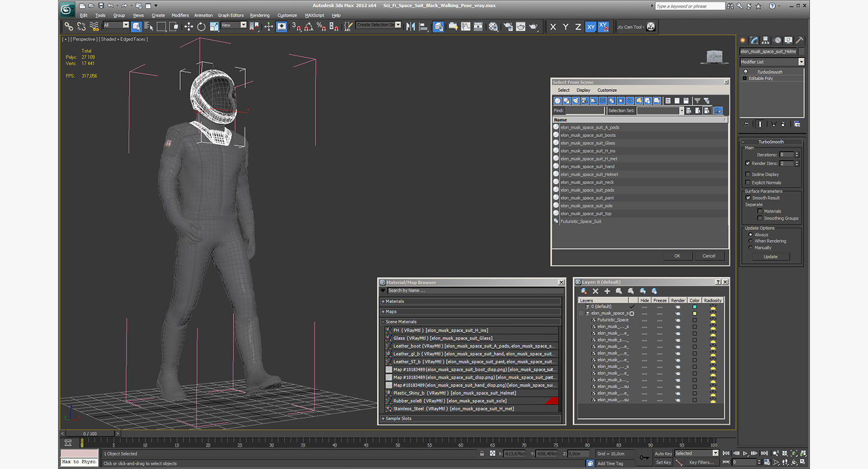
Task: Expand Maps group in Material Browser
Action: click(x=471, y=311)
